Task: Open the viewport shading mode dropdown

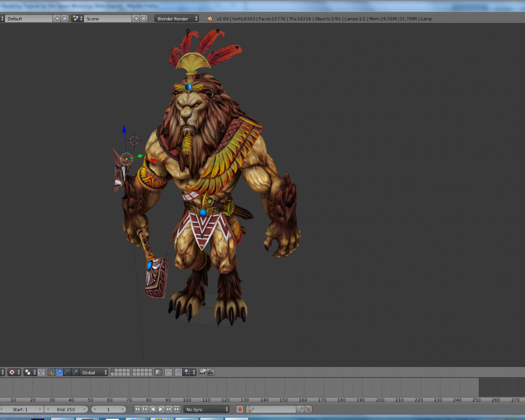Action: (14, 372)
